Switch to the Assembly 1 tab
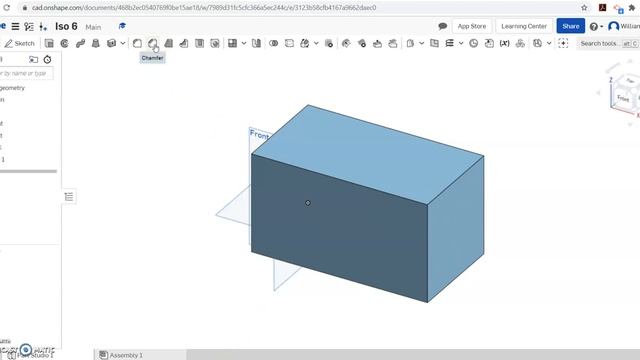The image size is (640, 360). click(122, 355)
